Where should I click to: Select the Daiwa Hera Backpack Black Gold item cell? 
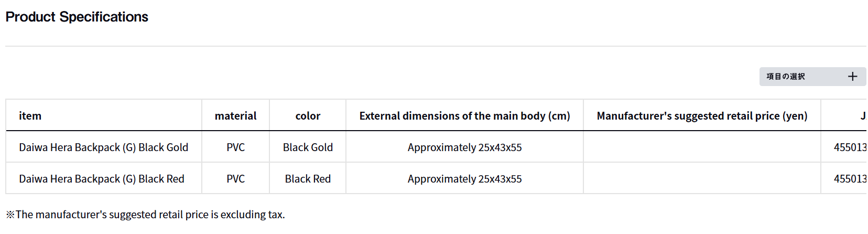coord(103,147)
